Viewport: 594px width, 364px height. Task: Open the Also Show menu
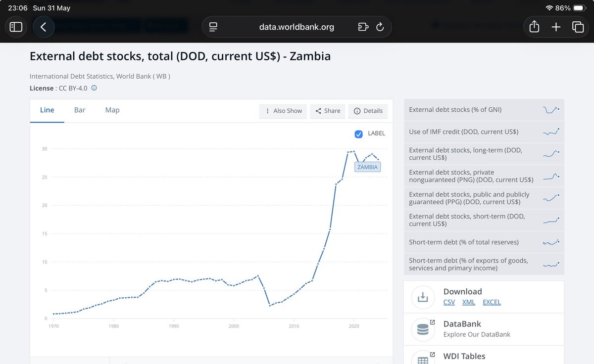tap(283, 111)
